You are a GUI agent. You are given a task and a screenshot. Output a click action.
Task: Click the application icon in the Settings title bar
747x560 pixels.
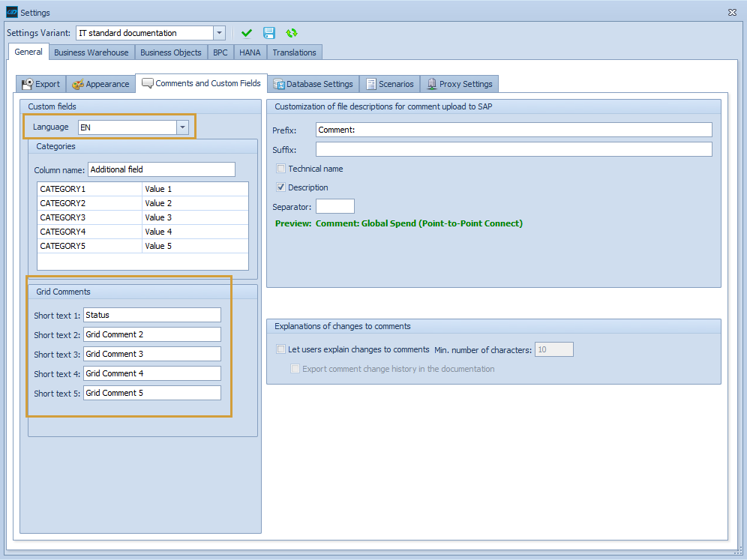pyautogui.click(x=10, y=12)
